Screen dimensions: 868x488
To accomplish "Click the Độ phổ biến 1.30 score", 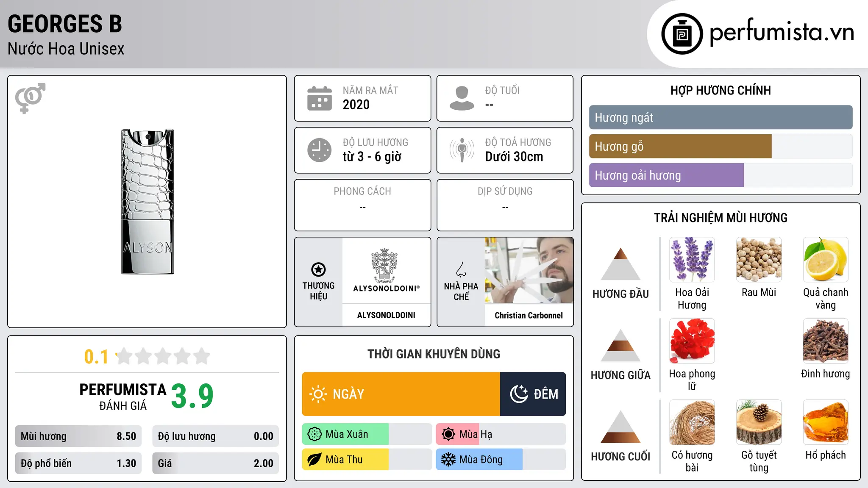I will [x=78, y=463].
